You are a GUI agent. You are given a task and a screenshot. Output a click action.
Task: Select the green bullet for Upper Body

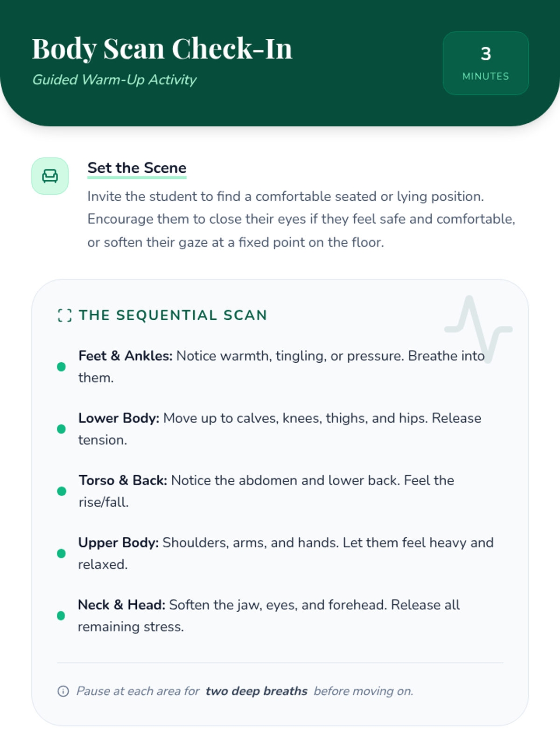click(x=61, y=554)
